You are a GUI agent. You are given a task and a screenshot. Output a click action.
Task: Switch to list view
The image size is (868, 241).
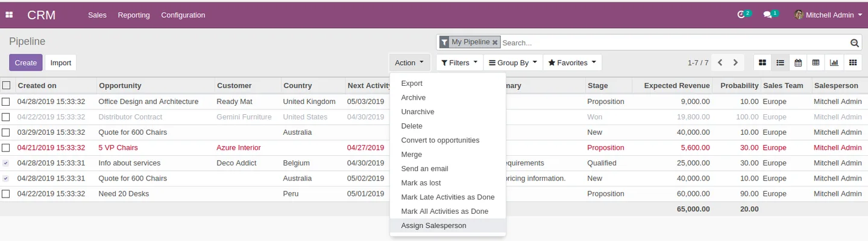781,63
